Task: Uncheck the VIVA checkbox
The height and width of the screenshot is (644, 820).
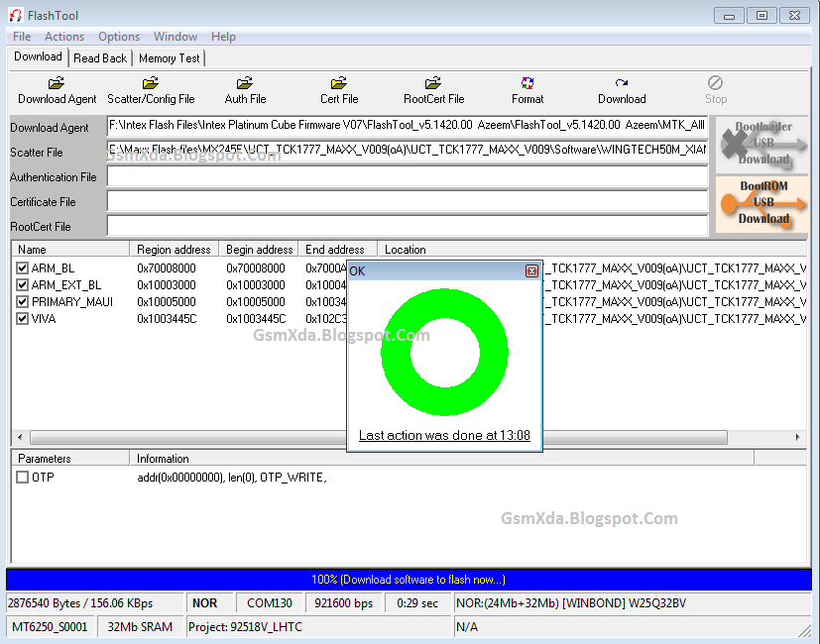Action: [22, 318]
